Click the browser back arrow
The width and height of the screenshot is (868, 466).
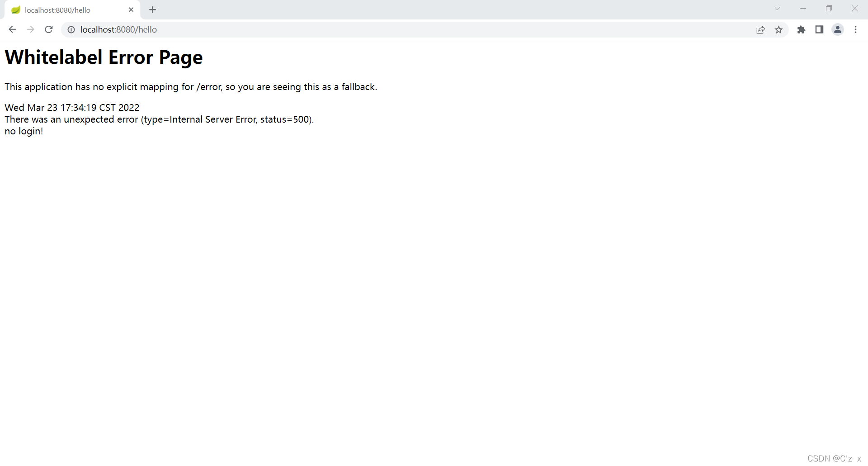12,29
